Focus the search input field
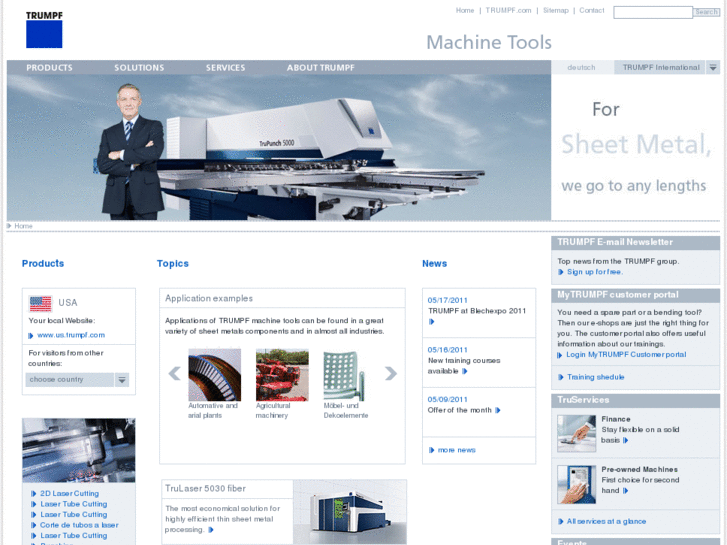Image resolution: width=727 pixels, height=545 pixels. click(x=653, y=13)
